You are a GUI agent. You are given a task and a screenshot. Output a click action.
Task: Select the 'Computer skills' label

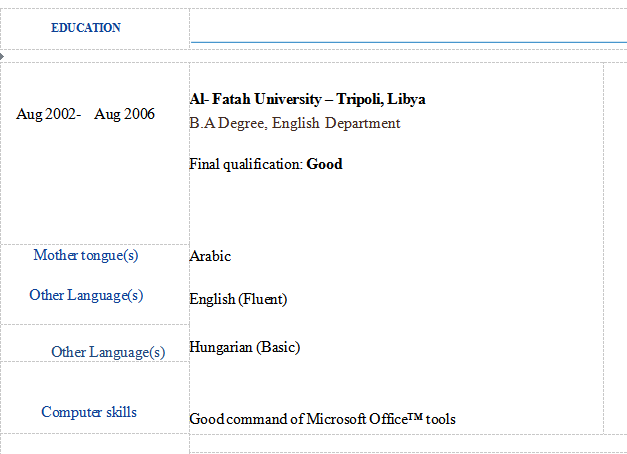(89, 412)
